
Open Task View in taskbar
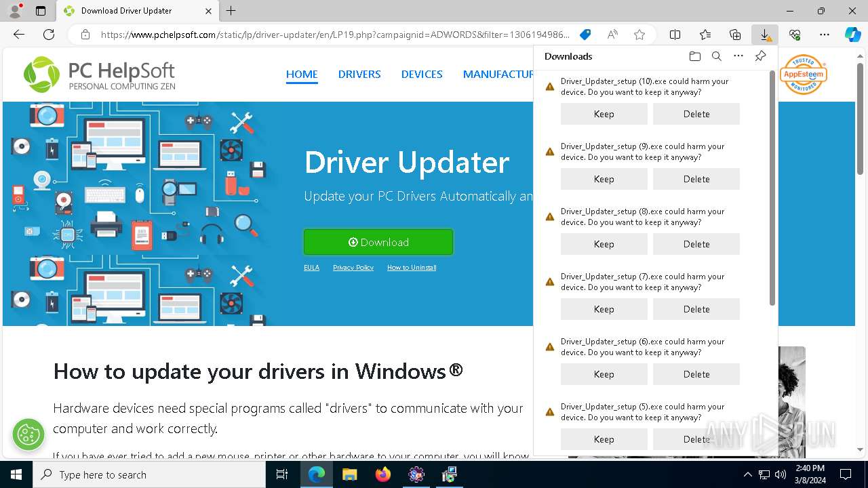click(x=282, y=474)
